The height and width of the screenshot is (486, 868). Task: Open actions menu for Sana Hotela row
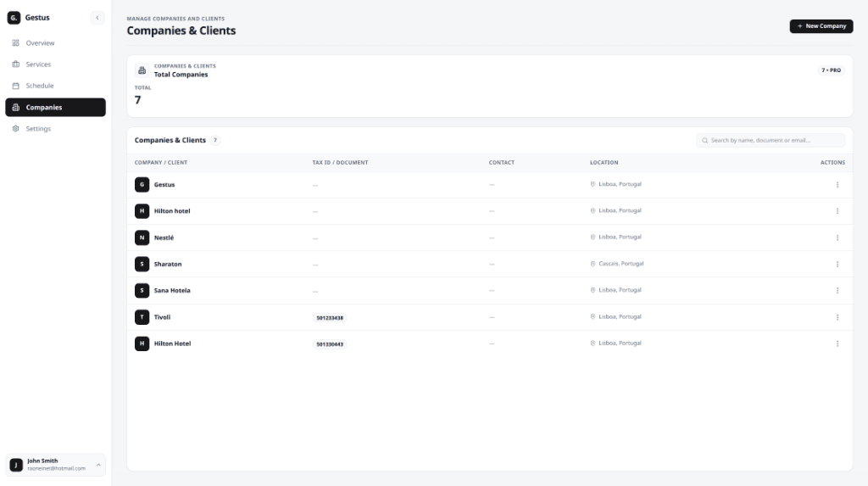pyautogui.click(x=837, y=290)
